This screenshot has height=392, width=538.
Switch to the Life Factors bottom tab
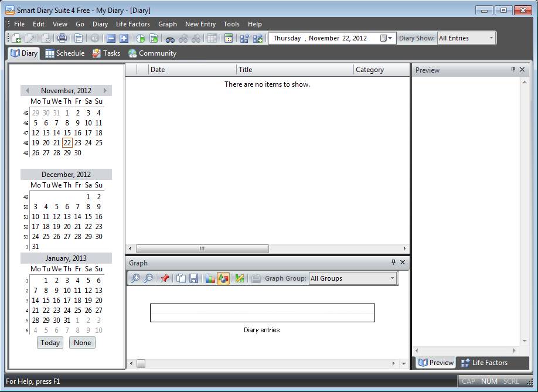coord(484,363)
